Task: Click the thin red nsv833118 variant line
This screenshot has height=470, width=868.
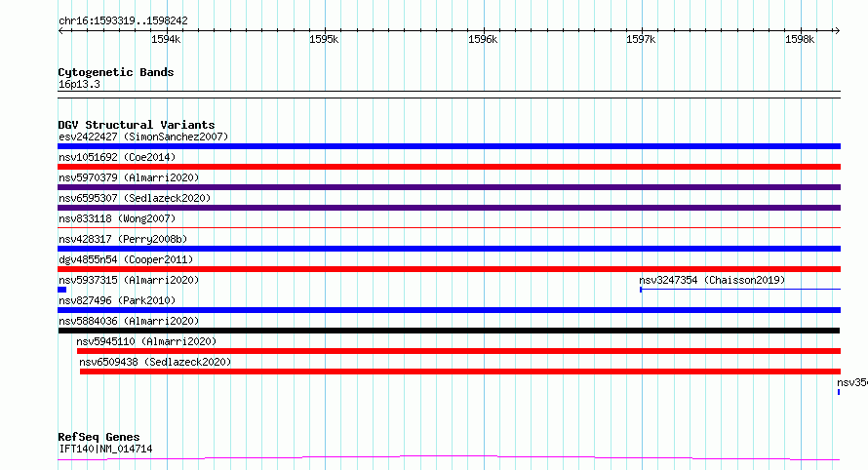Action: [x=449, y=227]
